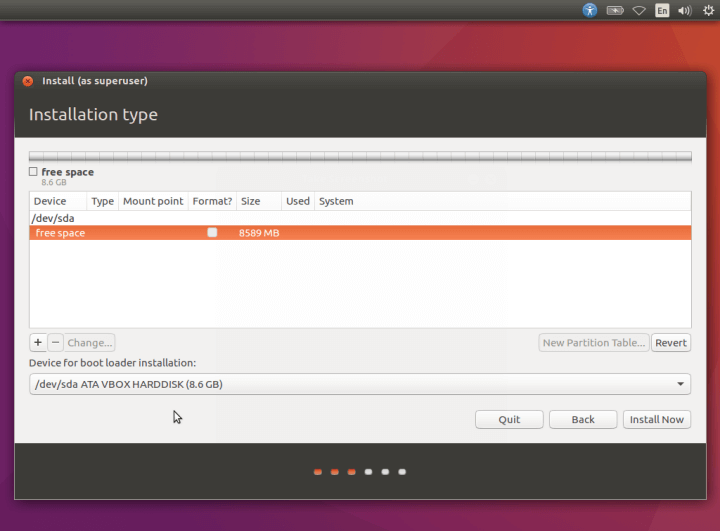Click the plus button to add partition
Screen dimensions: 720x531
click(x=38, y=342)
